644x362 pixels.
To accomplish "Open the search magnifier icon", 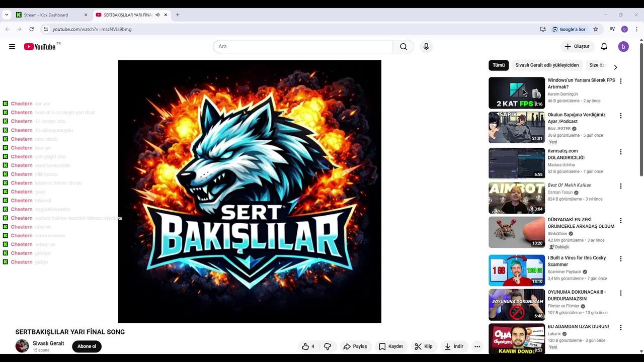I will (x=403, y=46).
